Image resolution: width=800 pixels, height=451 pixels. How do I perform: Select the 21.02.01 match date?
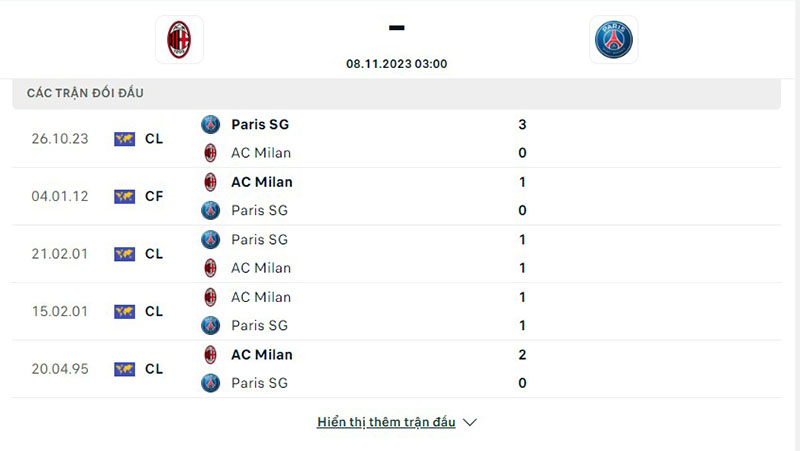[x=60, y=254]
